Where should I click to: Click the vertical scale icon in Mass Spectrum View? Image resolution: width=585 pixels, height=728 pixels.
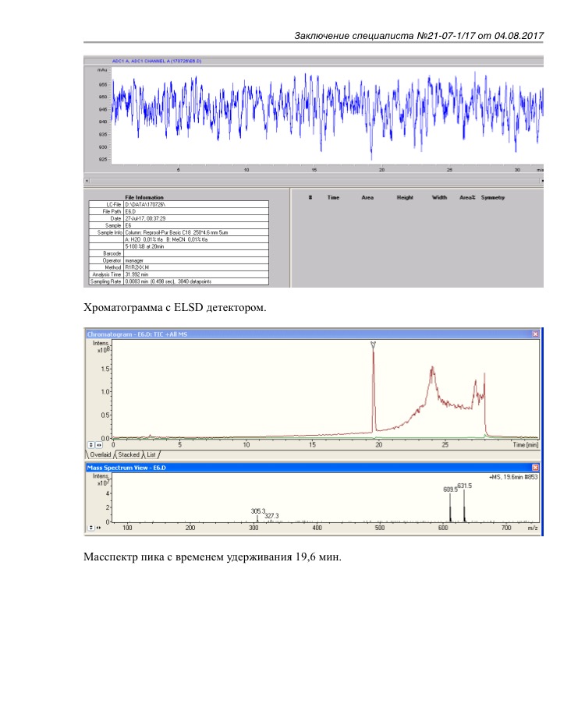(90, 528)
